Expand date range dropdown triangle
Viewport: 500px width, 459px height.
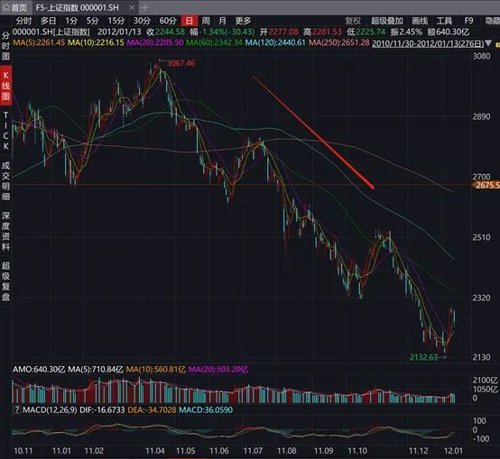pyautogui.click(x=489, y=43)
